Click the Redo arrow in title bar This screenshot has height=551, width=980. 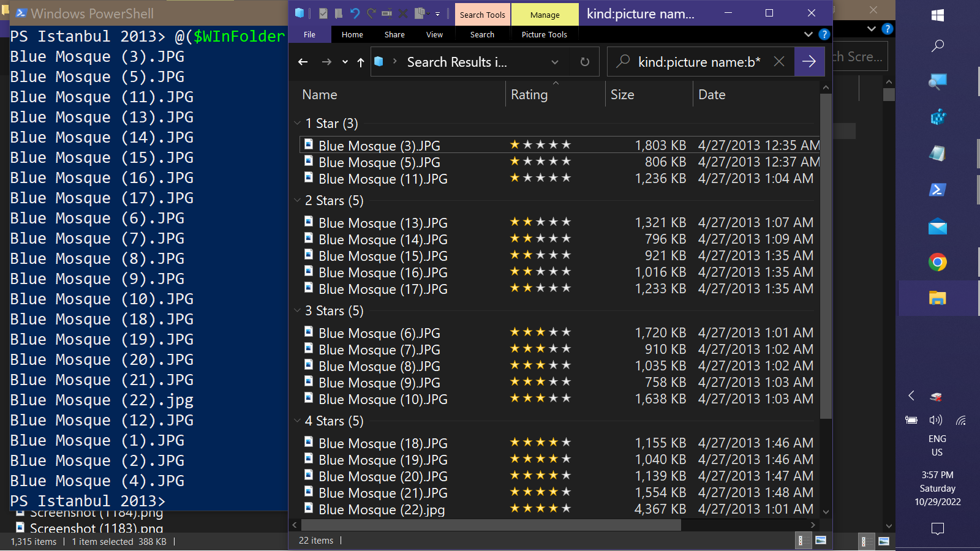(x=371, y=13)
